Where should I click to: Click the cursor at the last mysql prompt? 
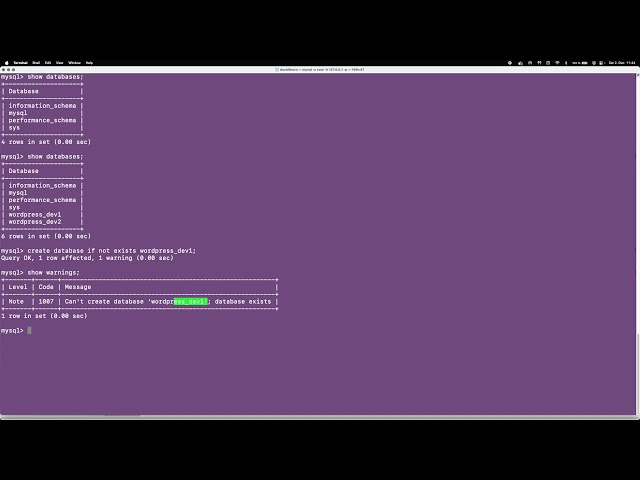tap(29, 331)
